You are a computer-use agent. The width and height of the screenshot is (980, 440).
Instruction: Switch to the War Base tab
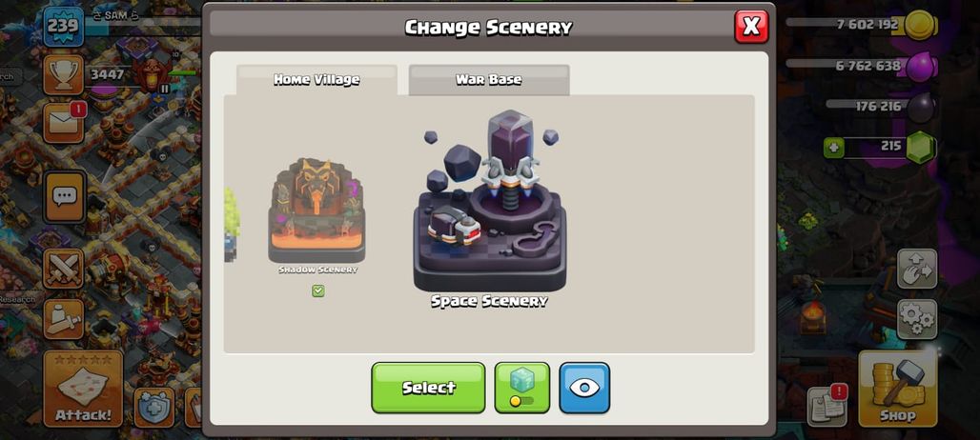489,80
